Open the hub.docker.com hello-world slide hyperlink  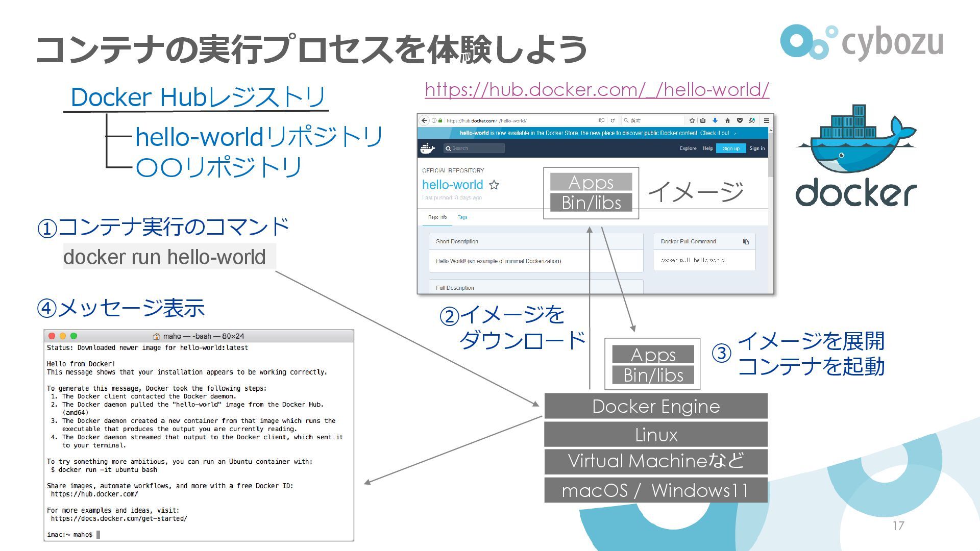(597, 90)
